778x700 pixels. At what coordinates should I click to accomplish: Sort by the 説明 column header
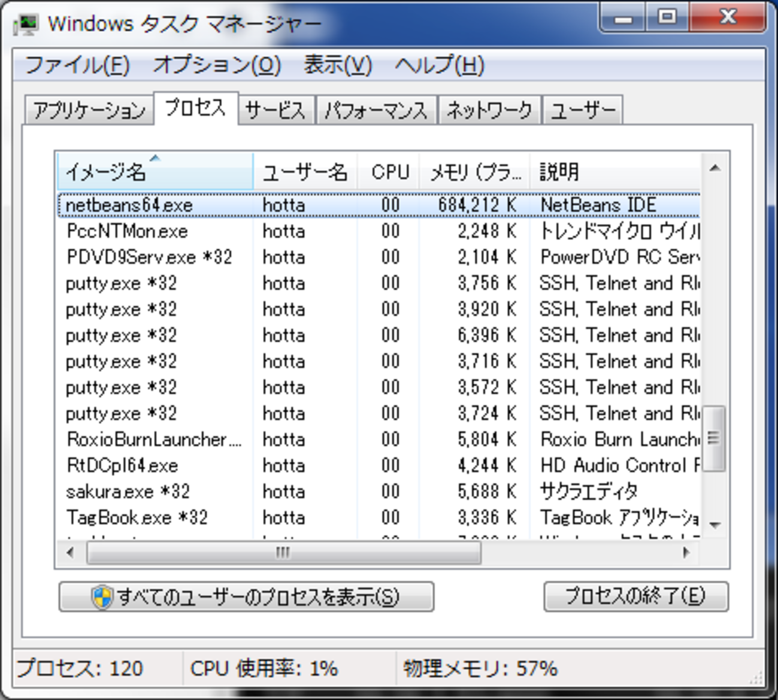615,172
